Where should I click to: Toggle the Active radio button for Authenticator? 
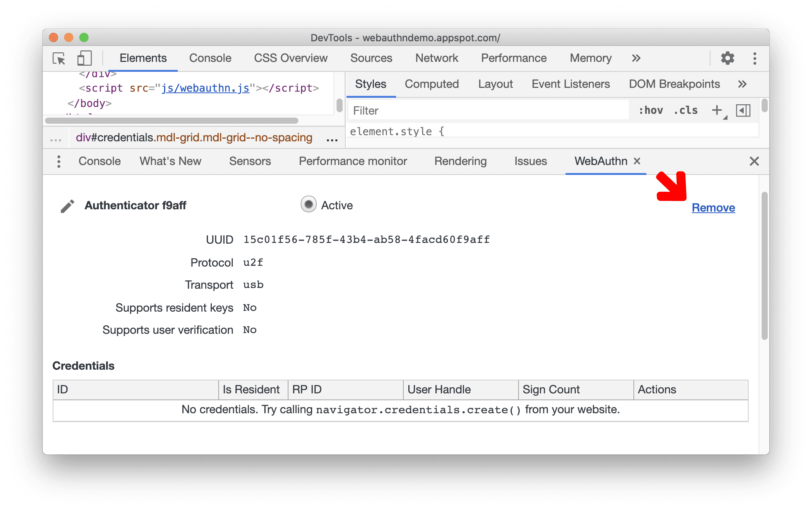[x=308, y=205]
